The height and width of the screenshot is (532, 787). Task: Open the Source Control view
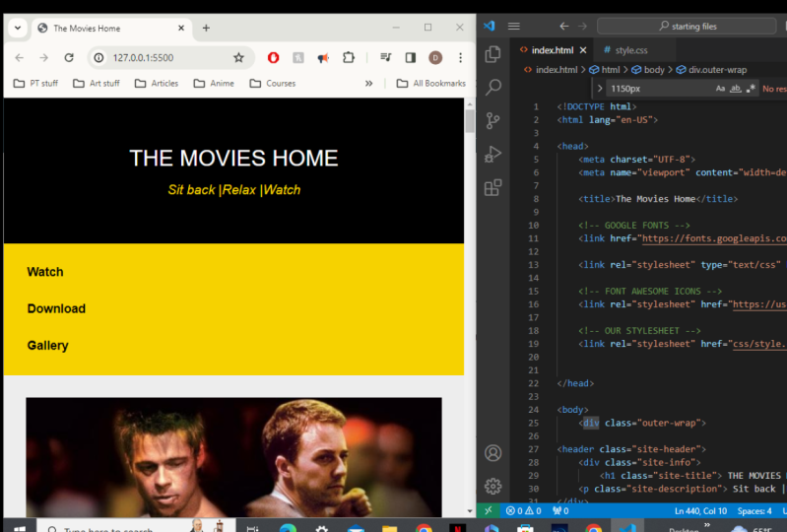pyautogui.click(x=492, y=121)
